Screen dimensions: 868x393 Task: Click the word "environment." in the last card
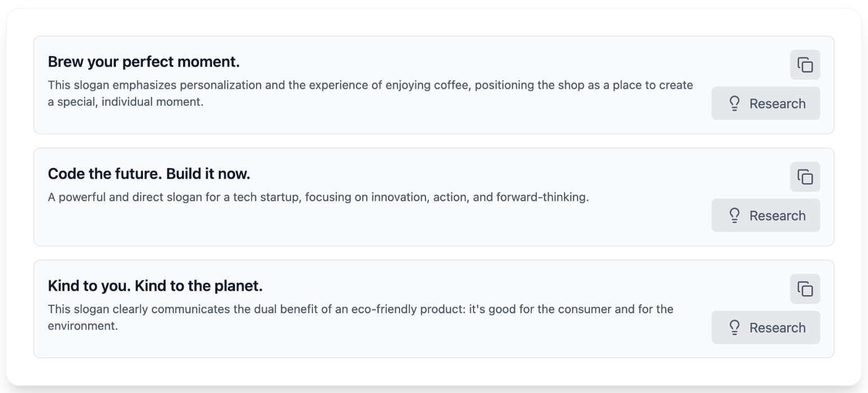[x=83, y=326]
